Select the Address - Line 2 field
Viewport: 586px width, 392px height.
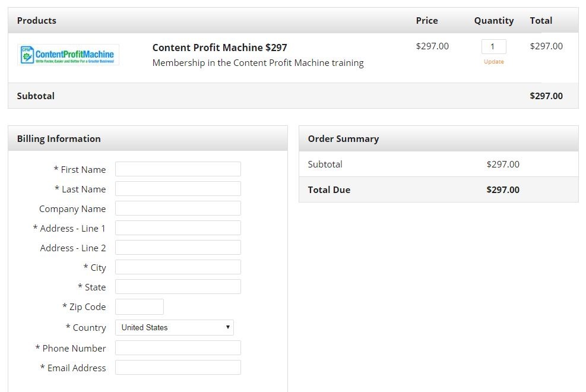point(178,248)
